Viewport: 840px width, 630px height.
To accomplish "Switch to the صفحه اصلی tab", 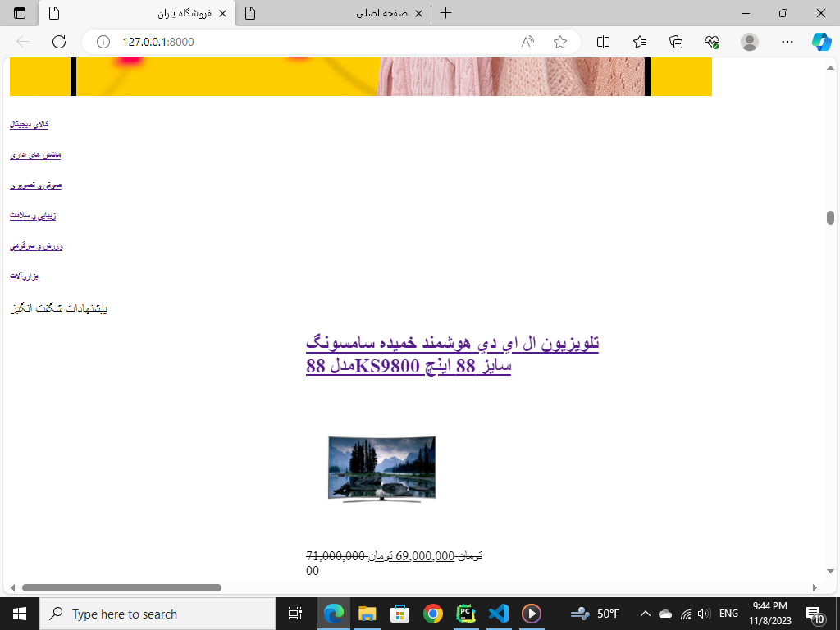I will point(333,13).
